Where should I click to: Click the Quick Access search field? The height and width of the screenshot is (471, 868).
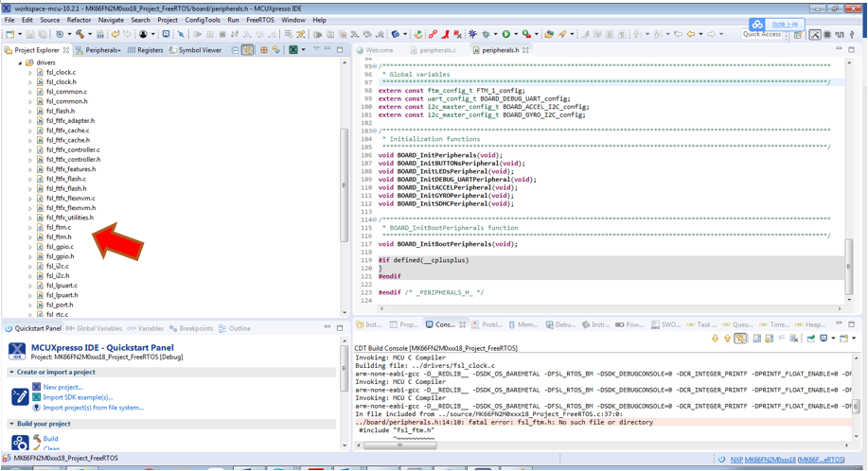(762, 35)
